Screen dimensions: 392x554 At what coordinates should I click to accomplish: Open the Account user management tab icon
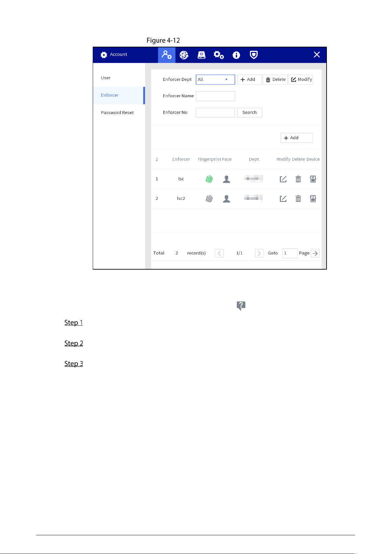(167, 55)
